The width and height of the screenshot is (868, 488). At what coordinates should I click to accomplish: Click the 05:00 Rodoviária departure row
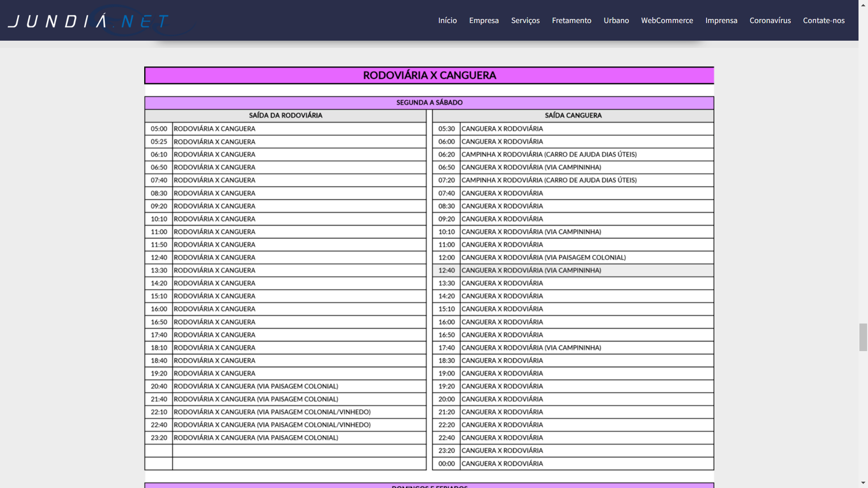tap(214, 129)
